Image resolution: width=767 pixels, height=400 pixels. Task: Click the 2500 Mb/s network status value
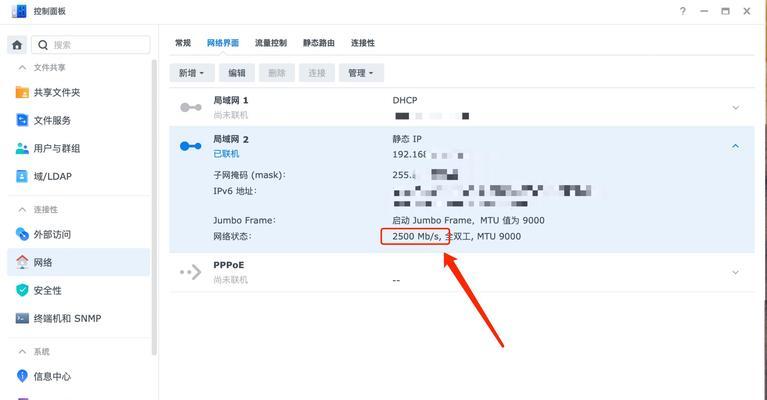click(x=416, y=236)
